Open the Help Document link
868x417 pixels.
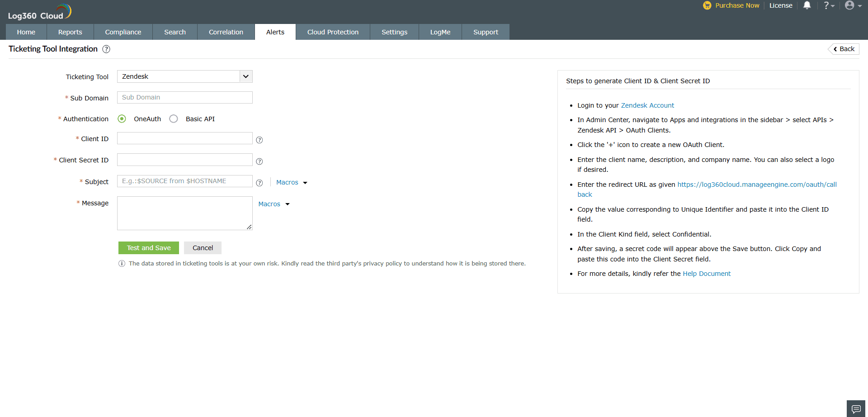point(707,274)
